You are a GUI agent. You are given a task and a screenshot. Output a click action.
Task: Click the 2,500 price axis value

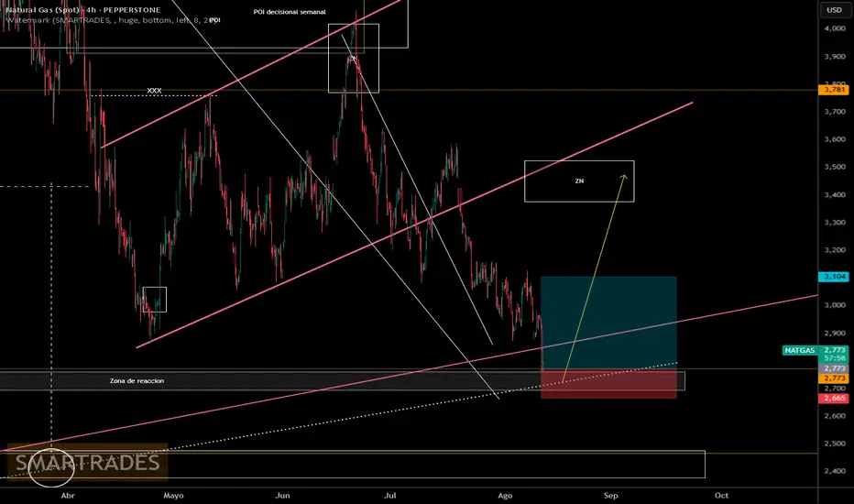click(x=835, y=444)
